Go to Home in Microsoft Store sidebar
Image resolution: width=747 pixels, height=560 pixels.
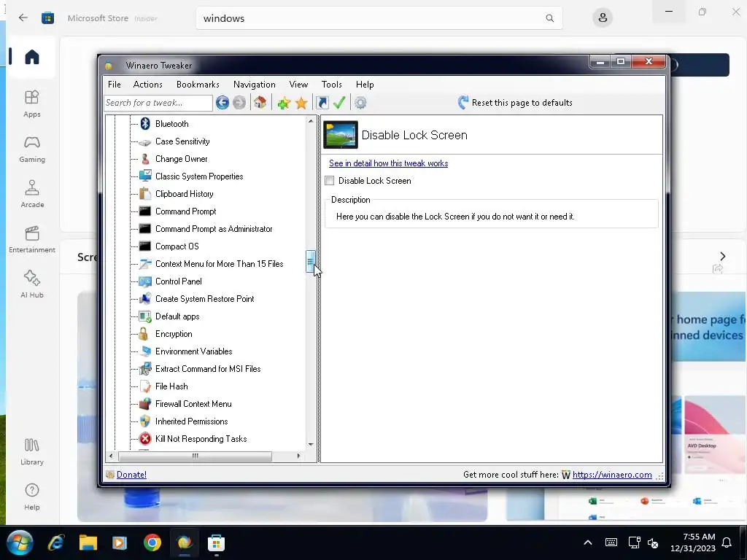pos(32,57)
